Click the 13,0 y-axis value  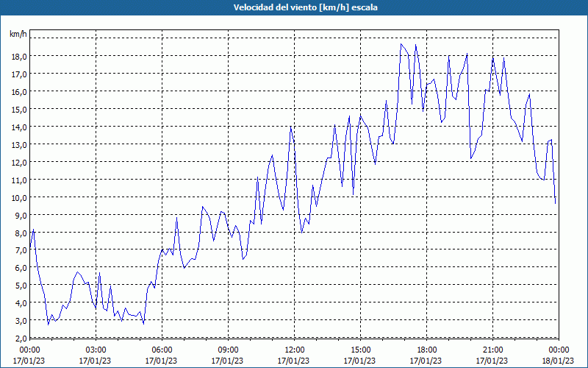coord(19,144)
